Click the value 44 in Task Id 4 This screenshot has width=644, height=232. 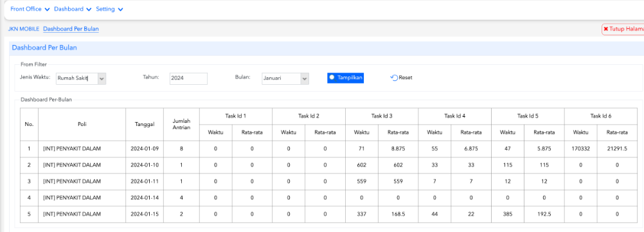point(434,215)
